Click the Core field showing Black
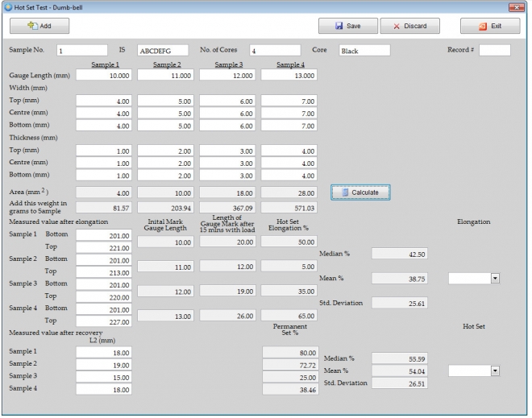This screenshot has height=418, width=532. pos(364,51)
